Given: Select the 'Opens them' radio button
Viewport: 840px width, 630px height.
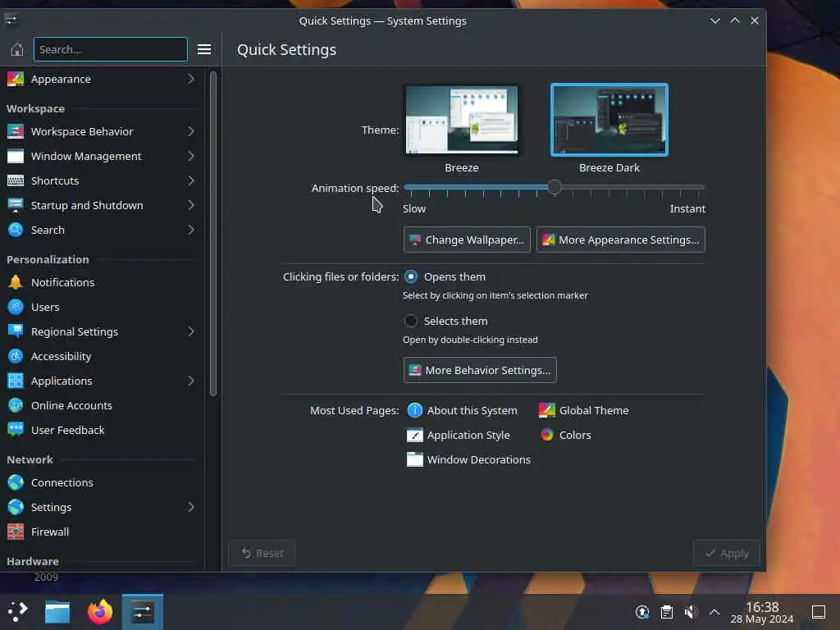Looking at the screenshot, I should pyautogui.click(x=411, y=277).
